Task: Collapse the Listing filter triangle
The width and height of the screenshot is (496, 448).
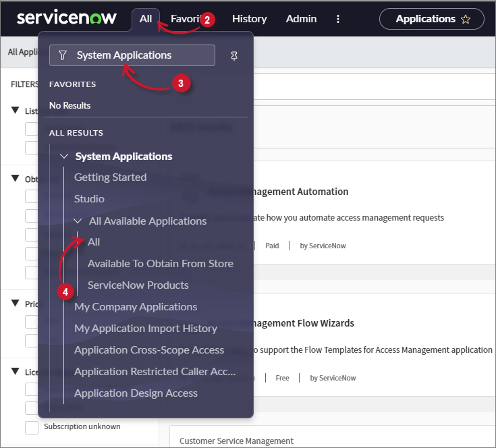Action: (x=15, y=110)
